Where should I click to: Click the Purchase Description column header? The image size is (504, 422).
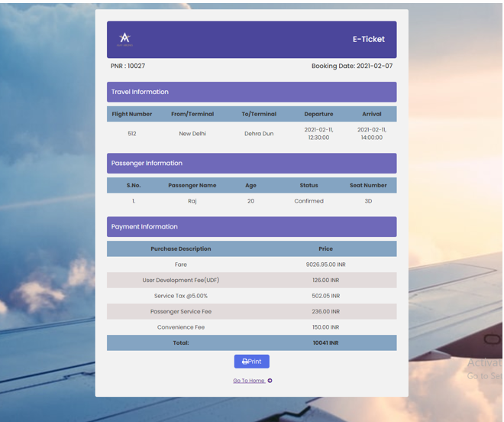[181, 248]
